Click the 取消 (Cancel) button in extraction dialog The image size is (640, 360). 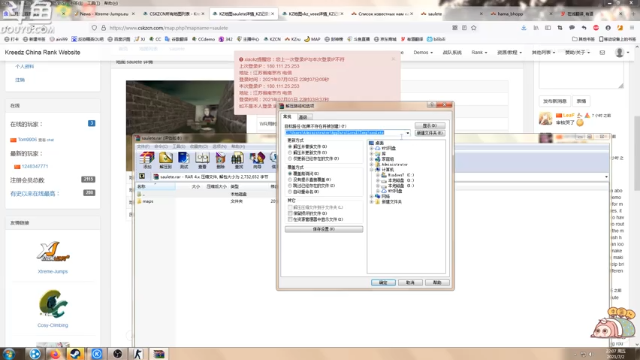[x=410, y=282]
